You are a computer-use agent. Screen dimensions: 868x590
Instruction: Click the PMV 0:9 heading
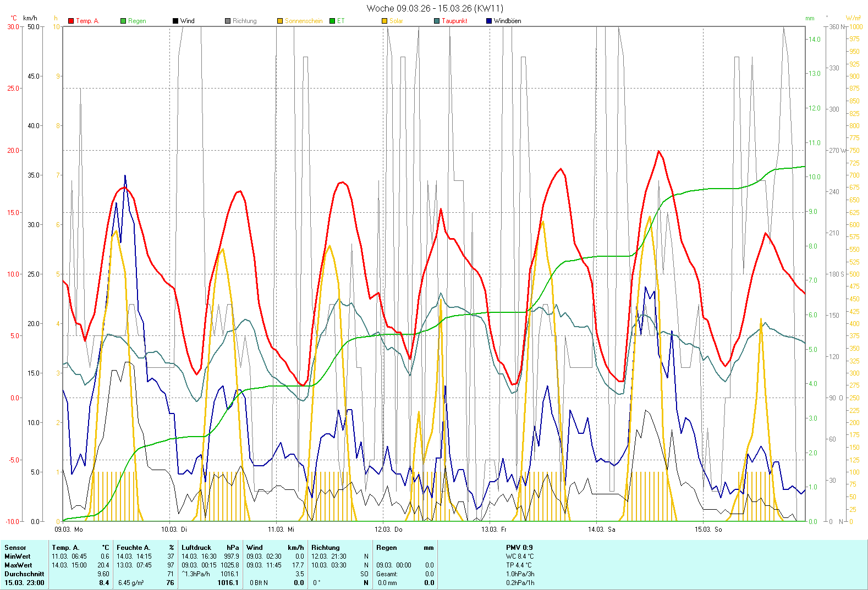pyautogui.click(x=519, y=548)
